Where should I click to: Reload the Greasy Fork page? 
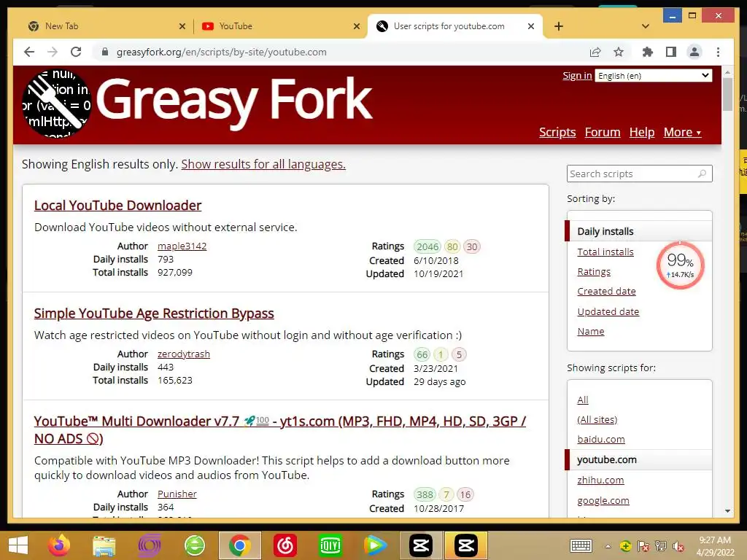(76, 52)
